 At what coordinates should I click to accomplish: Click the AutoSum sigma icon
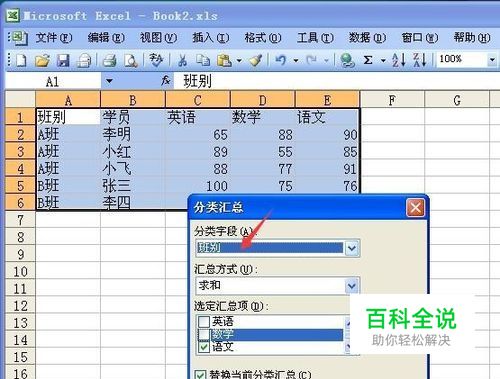(368, 61)
